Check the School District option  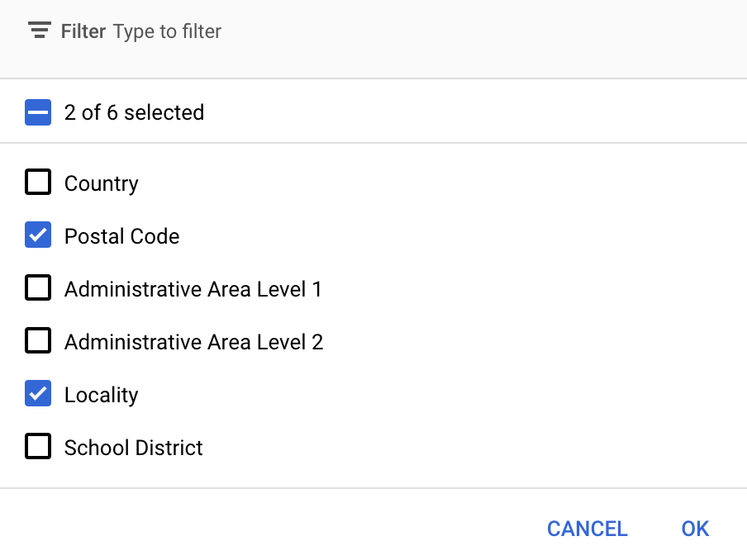coord(37,447)
